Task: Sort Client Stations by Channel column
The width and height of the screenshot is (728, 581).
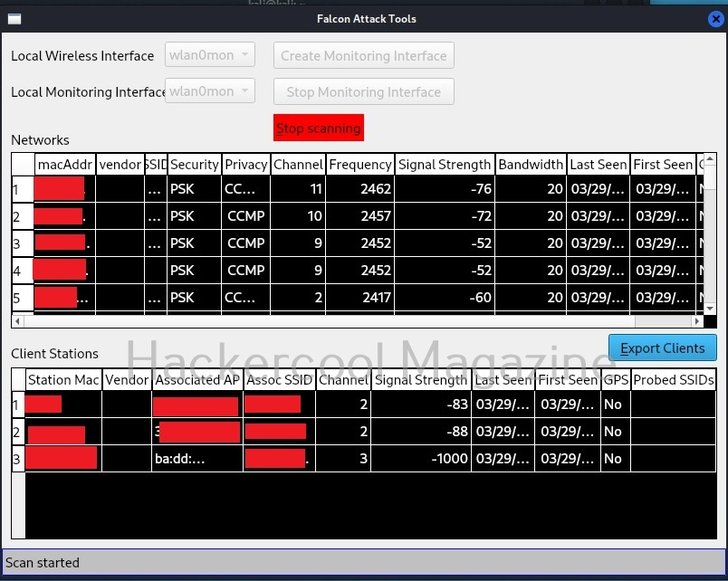Action: point(343,380)
